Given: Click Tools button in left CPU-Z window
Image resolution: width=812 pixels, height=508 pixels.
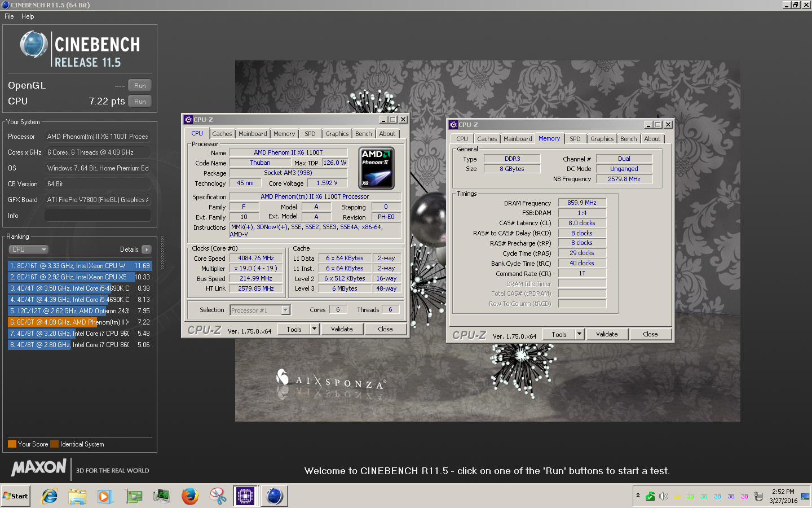Looking at the screenshot, I should click(294, 329).
